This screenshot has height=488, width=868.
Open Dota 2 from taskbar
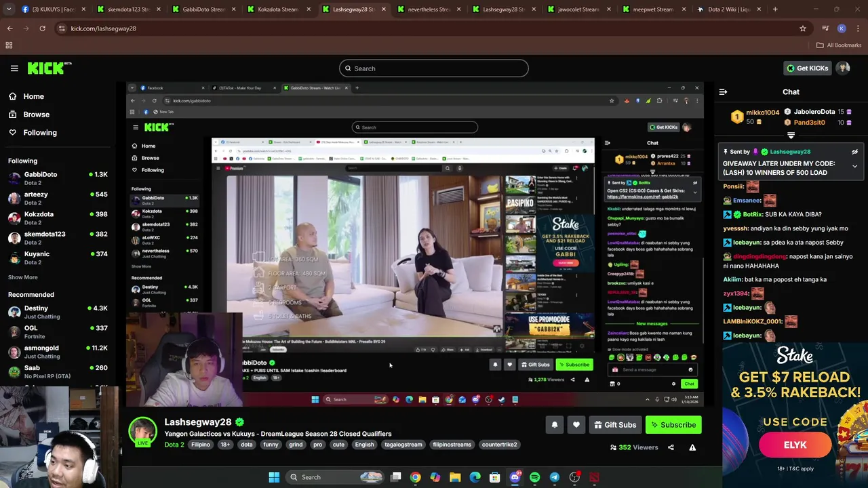coord(594,477)
